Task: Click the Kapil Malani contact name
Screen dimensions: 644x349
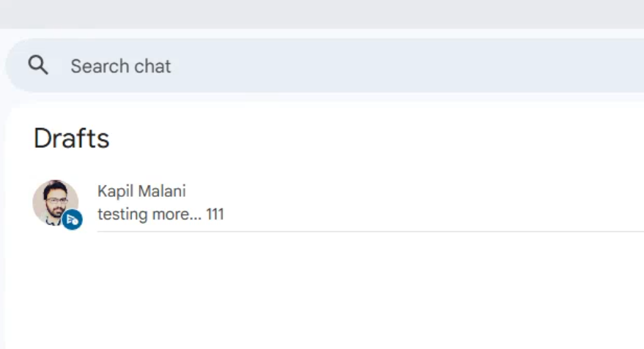Action: pos(141,191)
